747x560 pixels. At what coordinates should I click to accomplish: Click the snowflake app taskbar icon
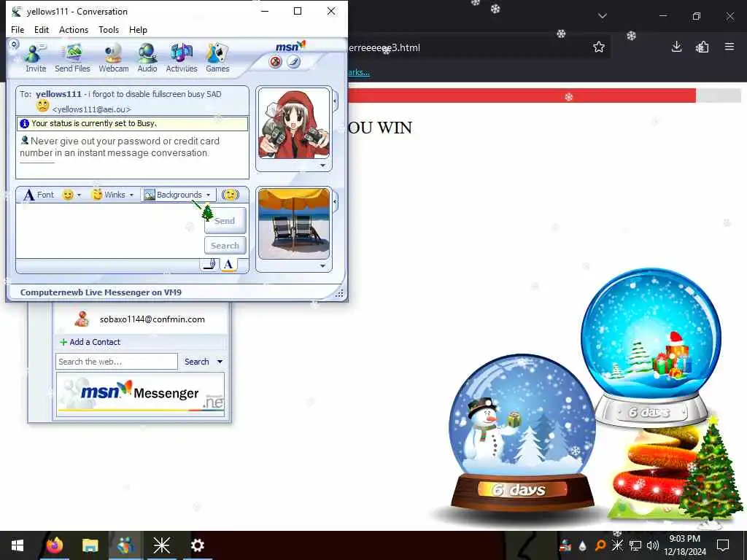click(x=161, y=545)
